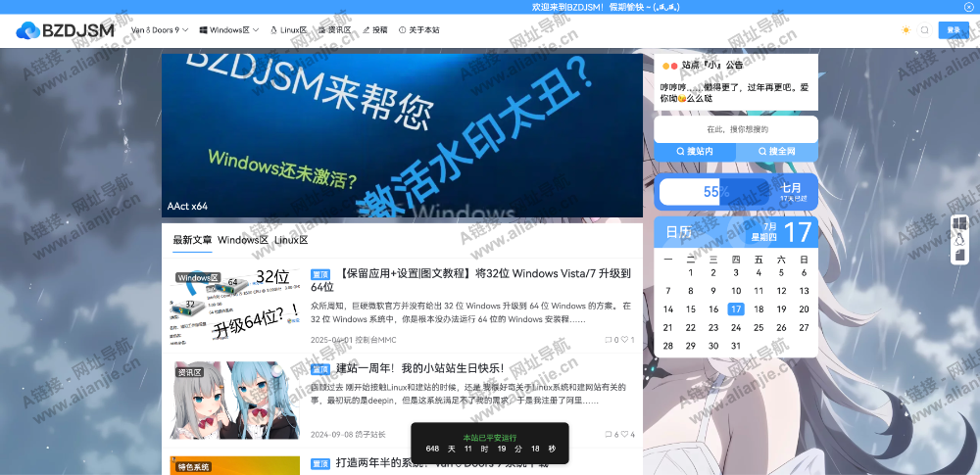The width and height of the screenshot is (980, 475).
Task: Select calendar day 1
Action: 691,272
